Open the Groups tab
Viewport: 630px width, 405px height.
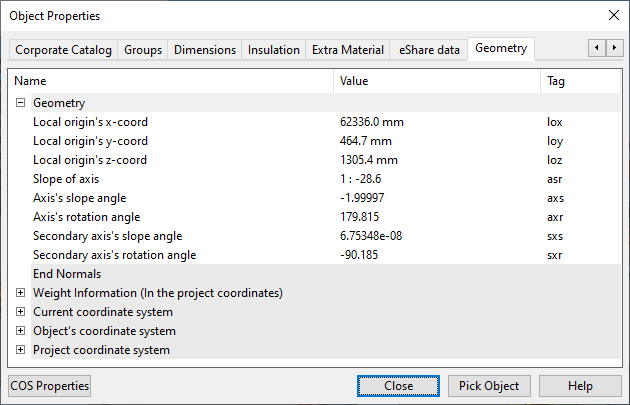(x=143, y=50)
